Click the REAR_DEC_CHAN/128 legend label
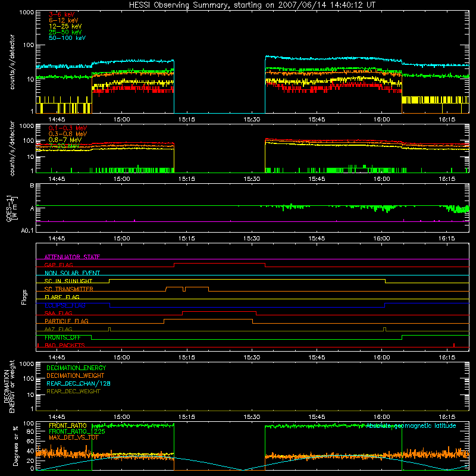Screen dimensions: 476x476 point(79,383)
